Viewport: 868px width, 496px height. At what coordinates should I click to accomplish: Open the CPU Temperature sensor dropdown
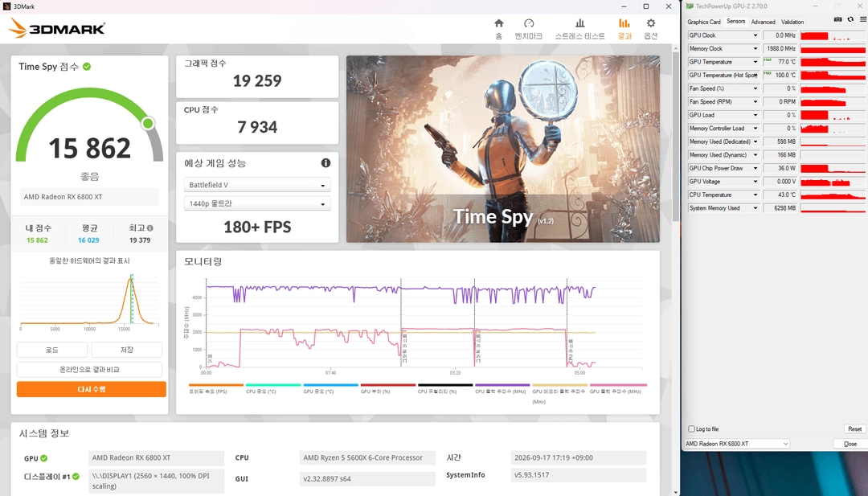[755, 195]
